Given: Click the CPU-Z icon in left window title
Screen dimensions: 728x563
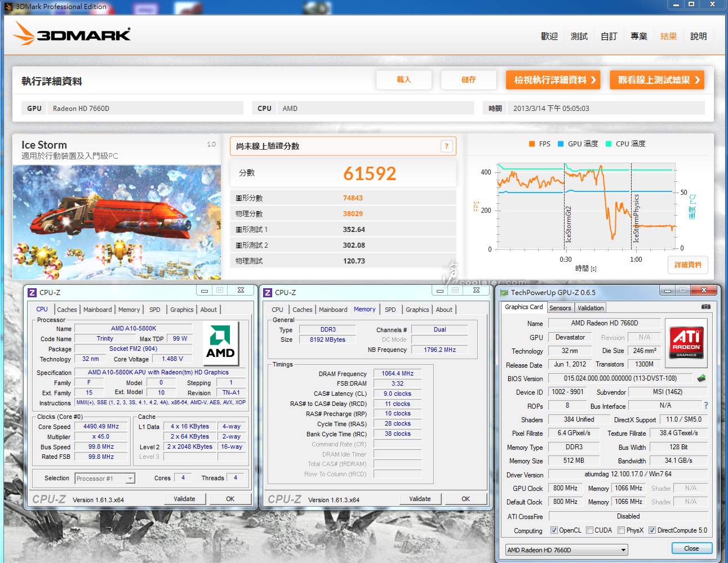Looking at the screenshot, I should (32, 292).
